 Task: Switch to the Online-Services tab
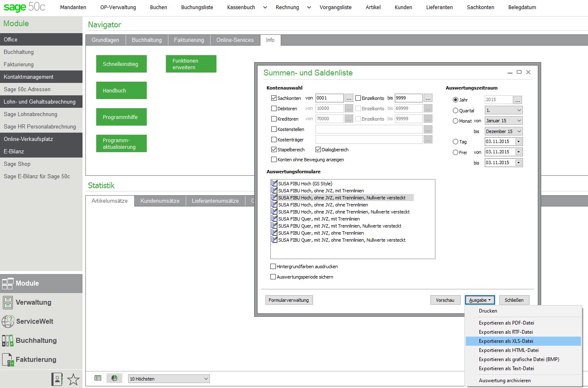[235, 40]
